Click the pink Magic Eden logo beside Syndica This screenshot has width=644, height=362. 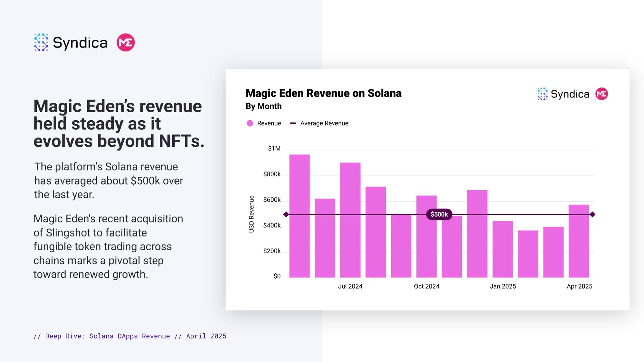tap(126, 42)
